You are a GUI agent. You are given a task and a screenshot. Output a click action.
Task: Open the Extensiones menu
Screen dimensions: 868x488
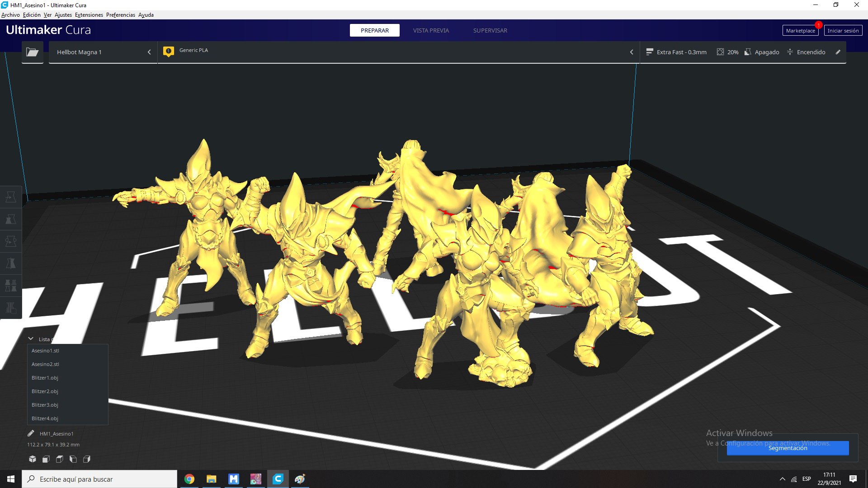89,15
